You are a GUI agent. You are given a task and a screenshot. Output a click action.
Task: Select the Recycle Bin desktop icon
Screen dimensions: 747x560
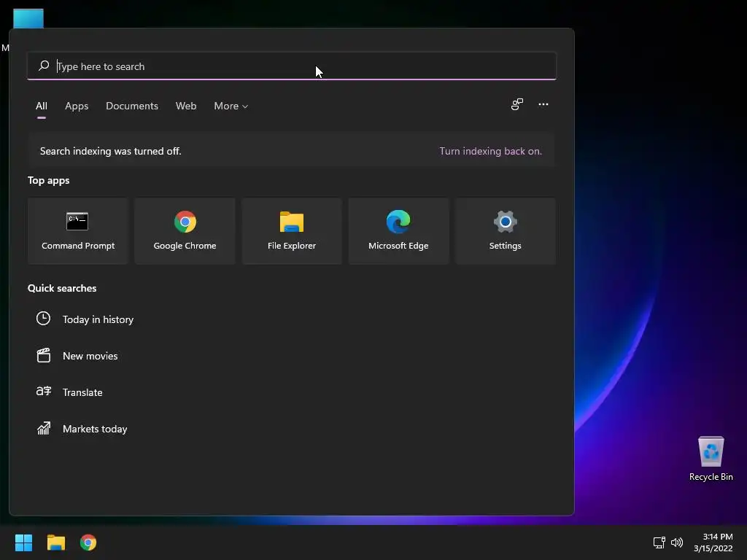tap(711, 459)
